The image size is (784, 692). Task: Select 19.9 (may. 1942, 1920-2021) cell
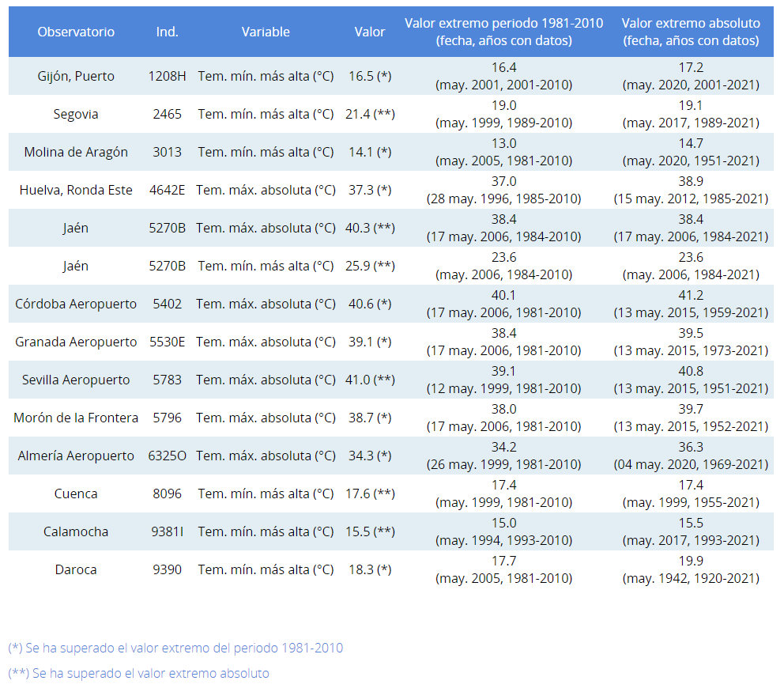[691, 570]
